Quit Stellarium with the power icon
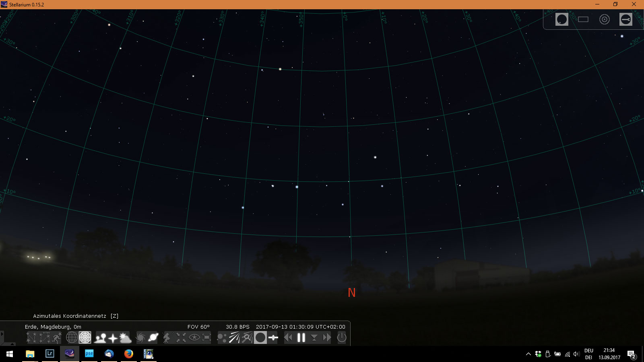 (x=342, y=338)
